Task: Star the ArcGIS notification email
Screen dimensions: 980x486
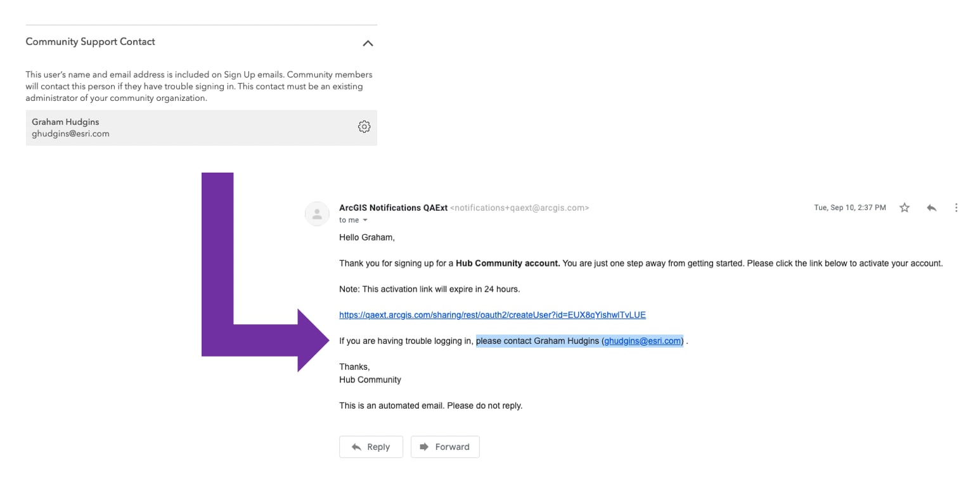Action: [905, 207]
